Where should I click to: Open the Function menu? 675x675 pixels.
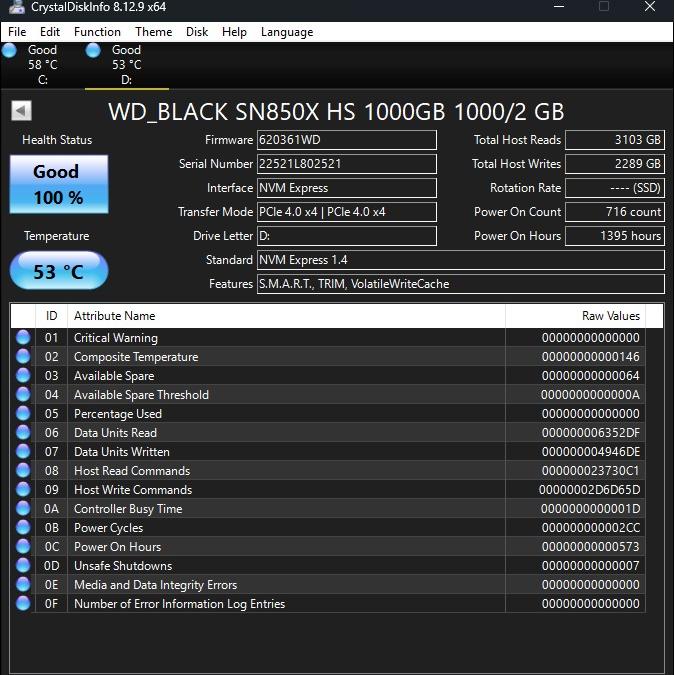coord(97,32)
